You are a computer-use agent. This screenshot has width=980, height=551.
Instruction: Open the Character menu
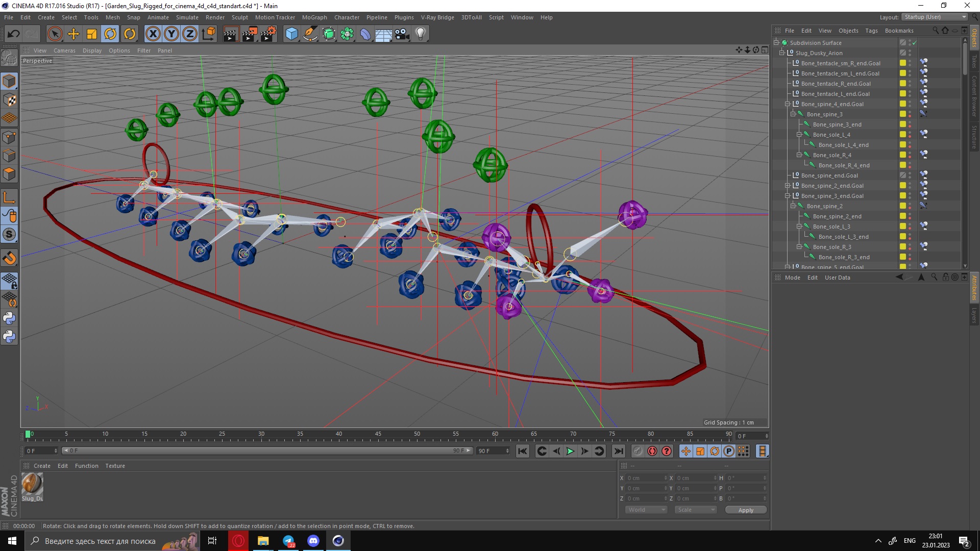tap(347, 17)
